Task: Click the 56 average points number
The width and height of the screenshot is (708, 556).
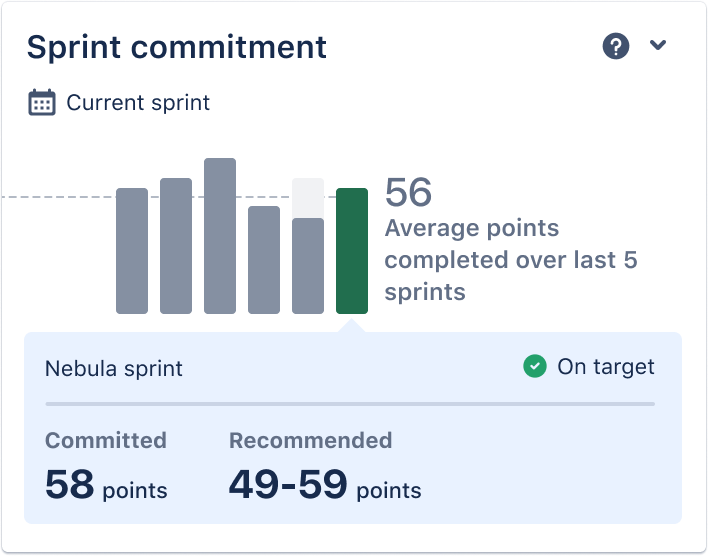Action: 408,192
